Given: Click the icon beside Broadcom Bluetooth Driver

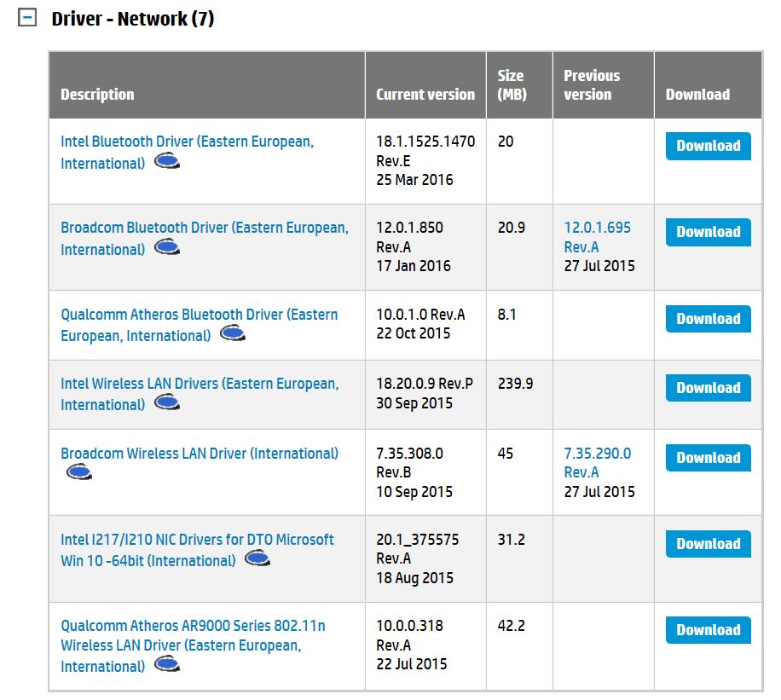Looking at the screenshot, I should click(167, 248).
